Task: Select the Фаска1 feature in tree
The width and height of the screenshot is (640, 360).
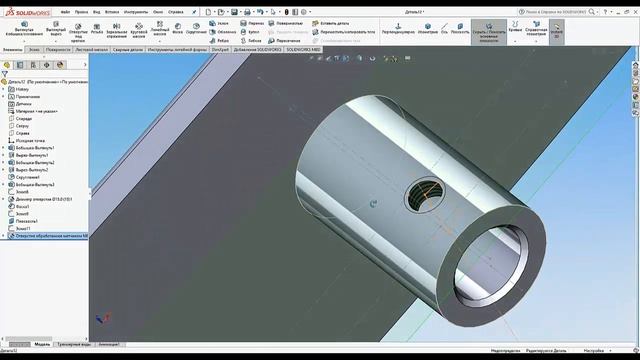Action: pos(19,207)
